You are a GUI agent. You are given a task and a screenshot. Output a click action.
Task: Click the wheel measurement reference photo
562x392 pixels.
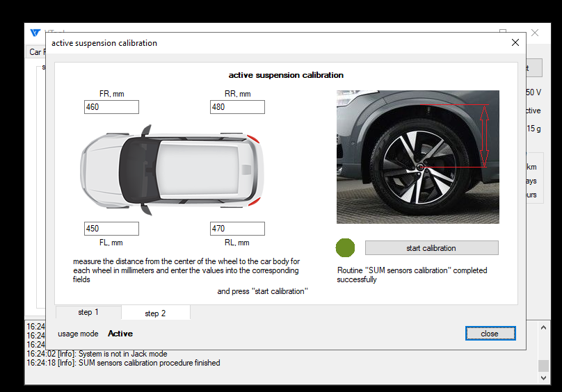(x=417, y=157)
